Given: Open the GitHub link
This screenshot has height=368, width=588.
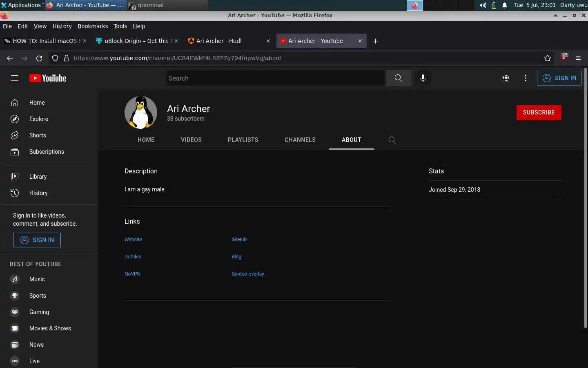Looking at the screenshot, I should pyautogui.click(x=239, y=240).
